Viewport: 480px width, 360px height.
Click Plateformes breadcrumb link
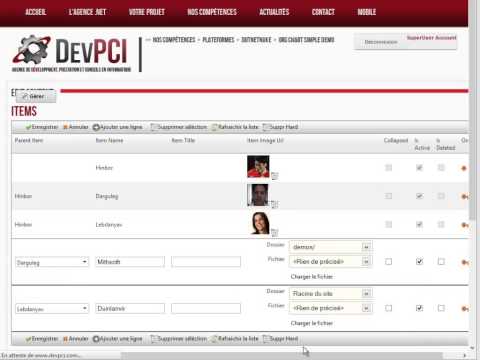coord(218,40)
